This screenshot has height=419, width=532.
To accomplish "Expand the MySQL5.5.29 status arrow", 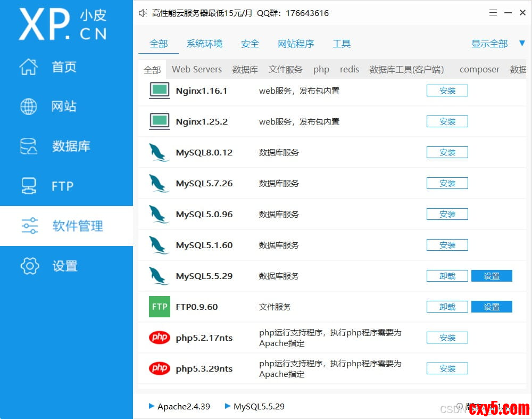I will pos(228,406).
